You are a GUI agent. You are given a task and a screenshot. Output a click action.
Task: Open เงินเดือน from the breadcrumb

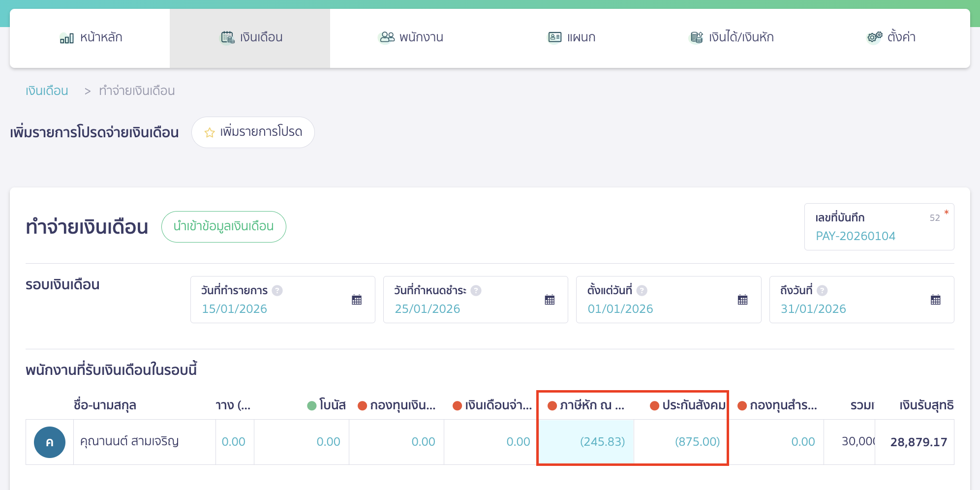click(x=47, y=91)
